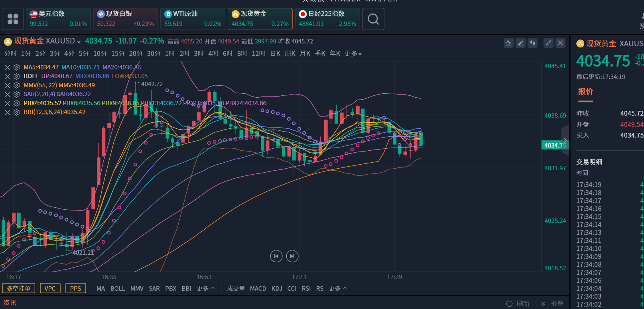
Task: Toggle the PPS overlay button
Action: pos(75,288)
